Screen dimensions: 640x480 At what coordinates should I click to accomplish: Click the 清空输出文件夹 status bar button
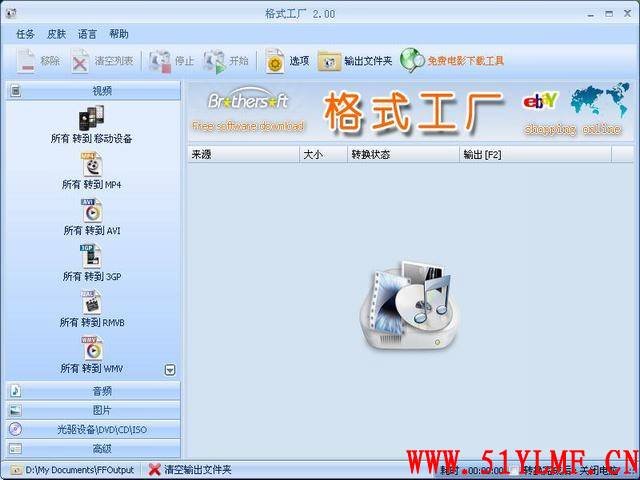190,469
